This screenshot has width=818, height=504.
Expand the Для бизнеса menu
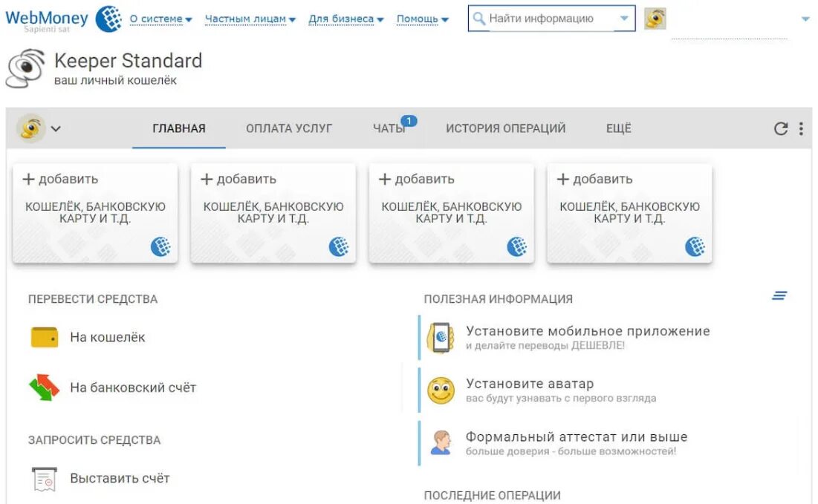pos(346,19)
